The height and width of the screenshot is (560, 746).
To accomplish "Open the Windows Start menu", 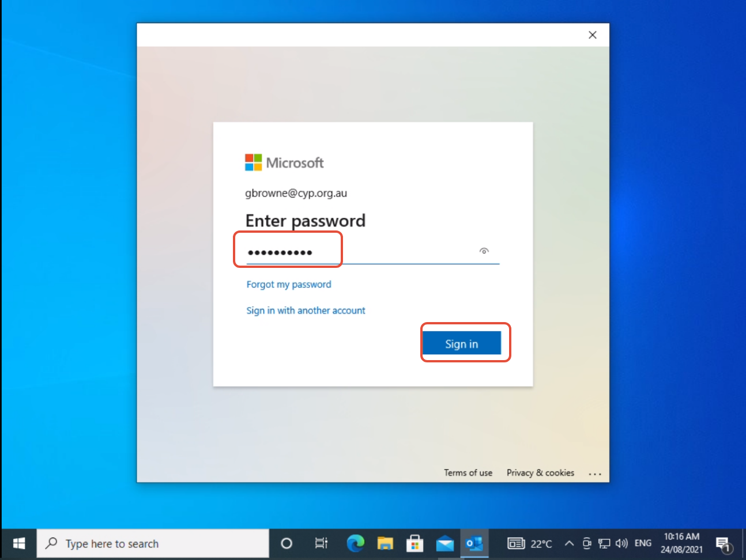I will click(x=18, y=544).
